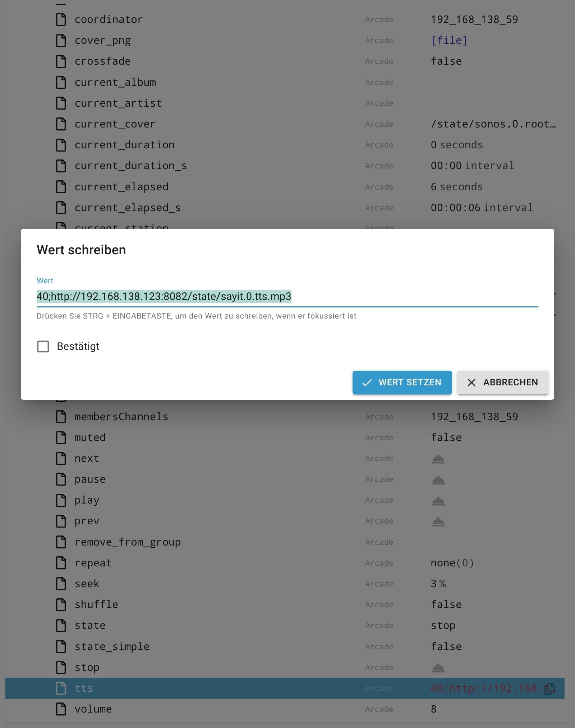Check the Bestätigt checkbox
The image size is (575, 728).
(43, 347)
